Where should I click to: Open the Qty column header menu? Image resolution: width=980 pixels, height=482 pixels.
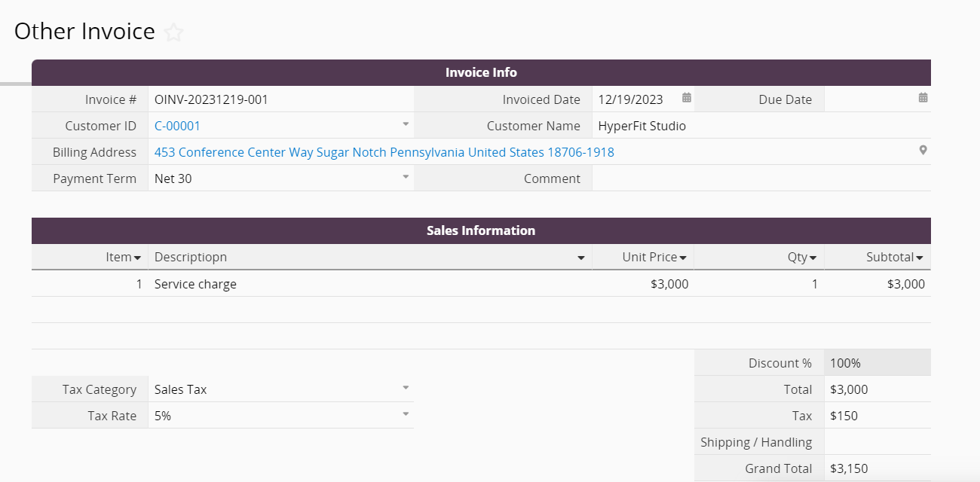coord(813,258)
